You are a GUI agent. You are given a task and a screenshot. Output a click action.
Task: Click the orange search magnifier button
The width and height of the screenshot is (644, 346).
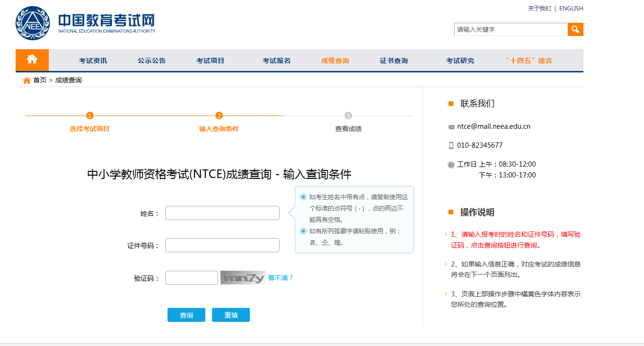575,29
